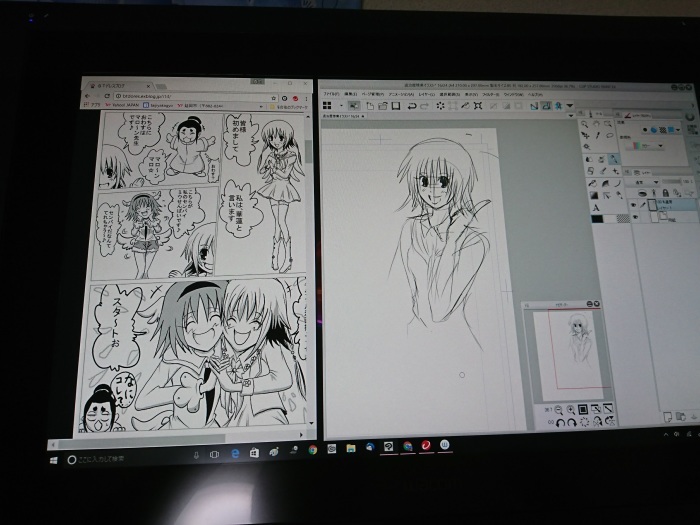This screenshot has width=700, height=525.
Task: Toggle Set as reference layer icon
Action: click(x=654, y=193)
